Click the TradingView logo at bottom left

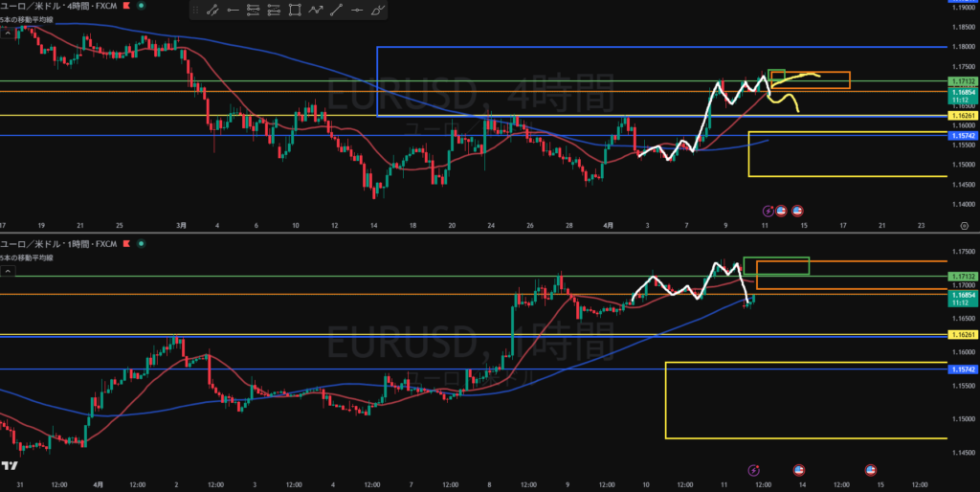(9, 466)
